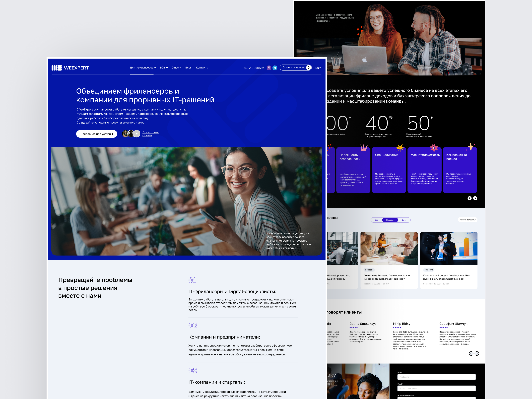Click the Міхір Вібху review name

[x=402, y=324]
